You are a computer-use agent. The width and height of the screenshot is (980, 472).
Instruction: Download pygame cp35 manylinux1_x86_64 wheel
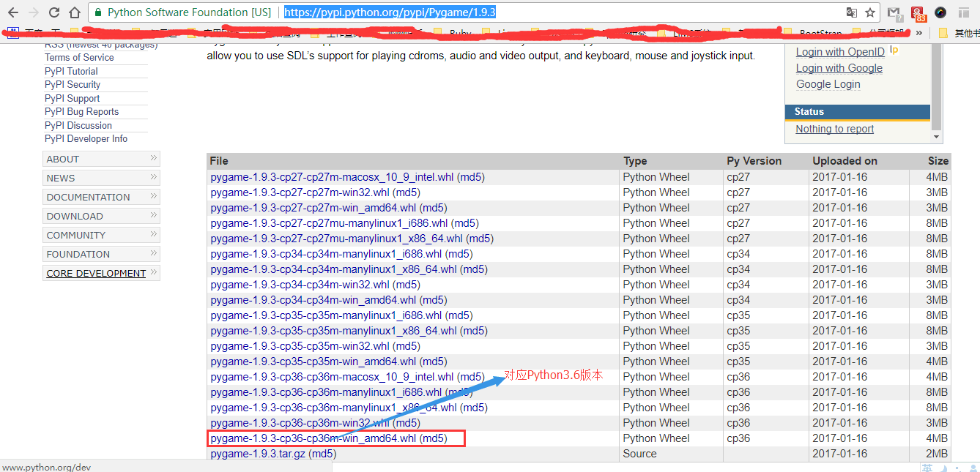(333, 331)
